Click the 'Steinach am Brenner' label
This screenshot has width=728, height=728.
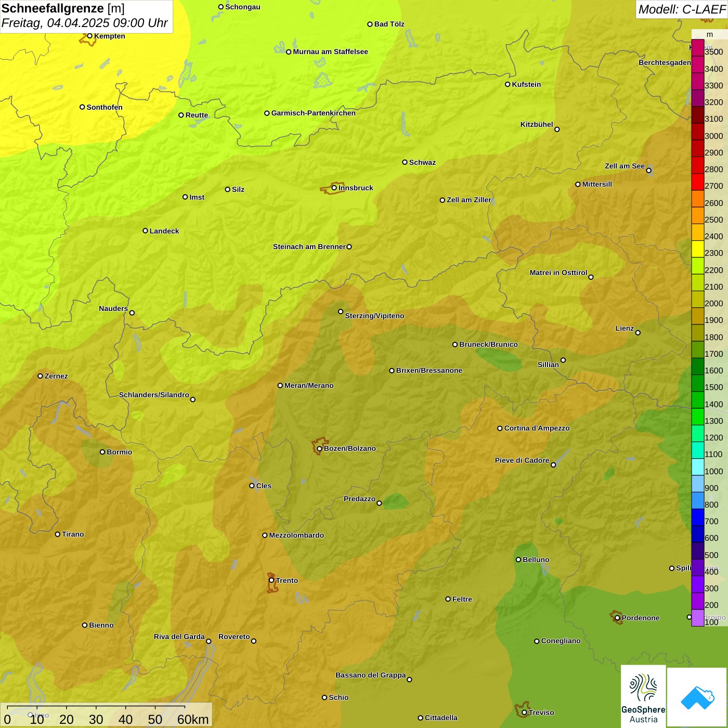pos(309,246)
